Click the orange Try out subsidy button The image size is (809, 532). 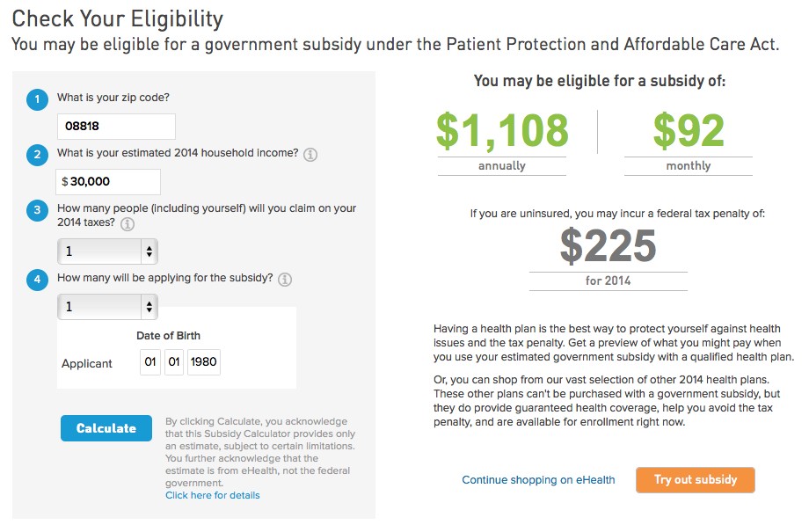tap(696, 480)
